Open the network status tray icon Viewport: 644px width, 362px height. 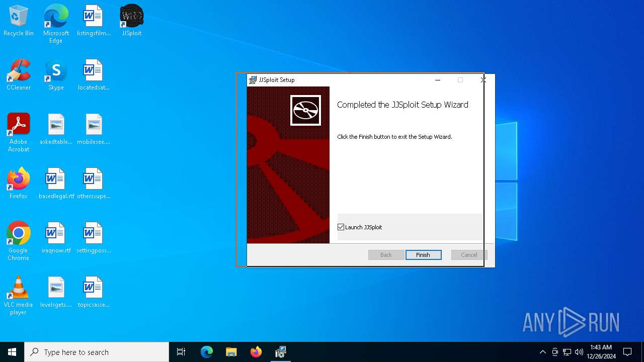(x=567, y=352)
